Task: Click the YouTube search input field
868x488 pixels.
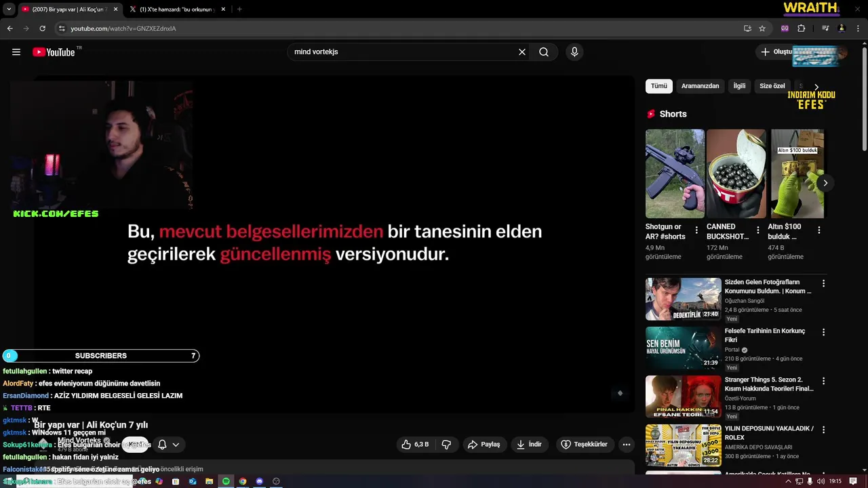Action: (403, 52)
